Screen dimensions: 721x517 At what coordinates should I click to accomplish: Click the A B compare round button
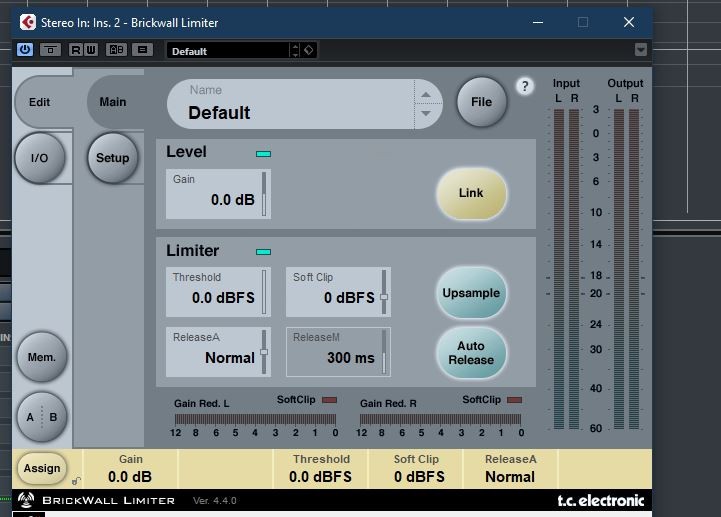pyautogui.click(x=41, y=417)
